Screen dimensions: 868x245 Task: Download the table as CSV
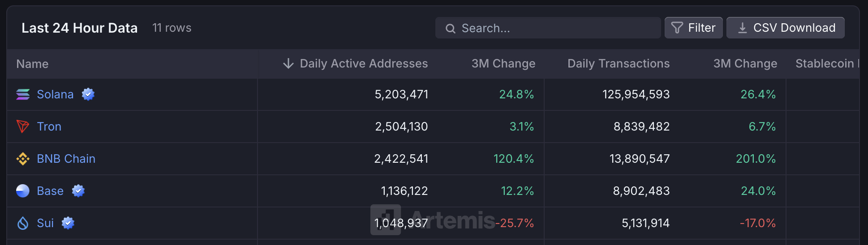pos(785,28)
